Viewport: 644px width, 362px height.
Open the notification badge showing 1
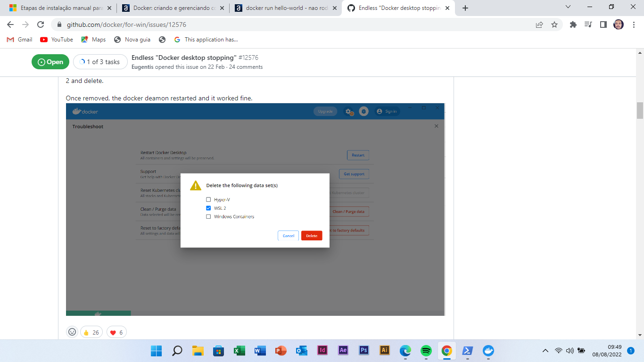tap(631, 351)
